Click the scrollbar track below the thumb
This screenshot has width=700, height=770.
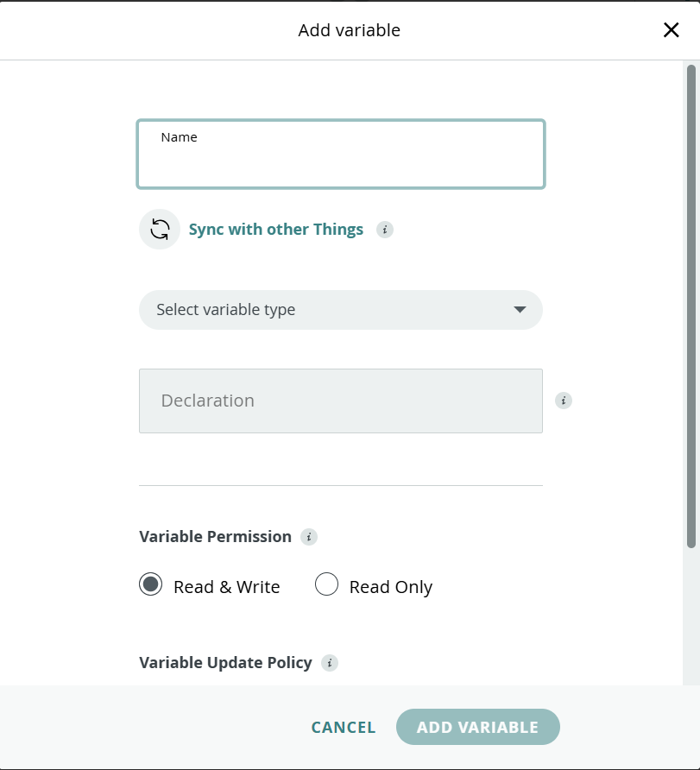coord(691,613)
